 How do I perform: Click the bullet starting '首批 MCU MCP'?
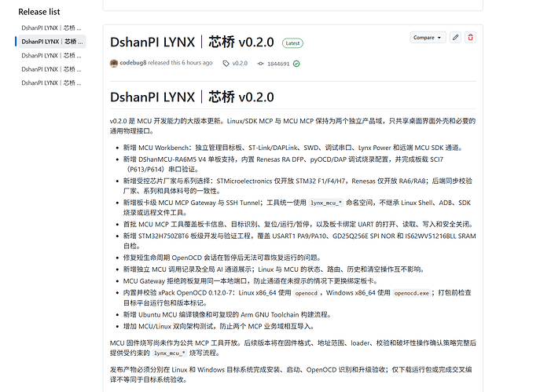point(299,225)
